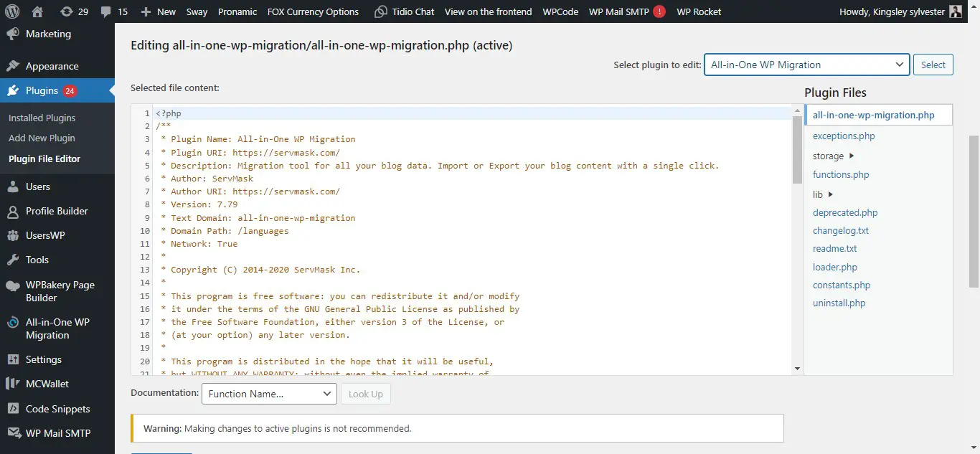
Task: Click the WP Mail SMTP red alert badge
Action: point(659,11)
